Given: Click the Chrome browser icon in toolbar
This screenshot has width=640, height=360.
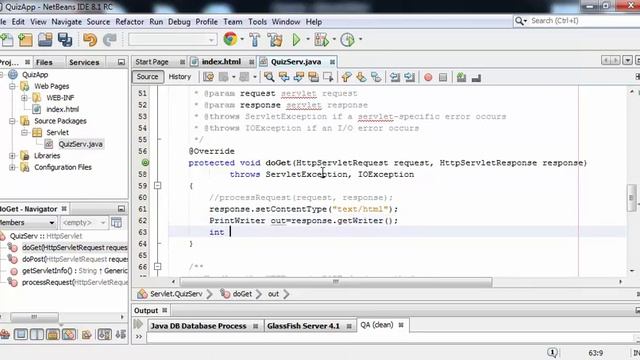Looking at the screenshot, I should click(230, 39).
